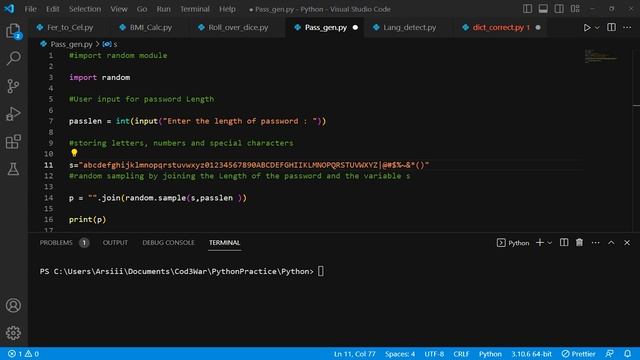
Task: Toggle the primary side bar layout
Action: click(527, 9)
